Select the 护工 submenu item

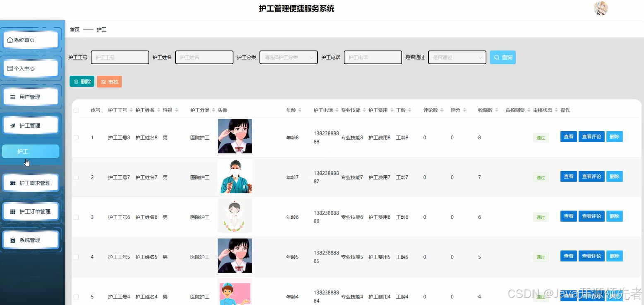(x=31, y=152)
